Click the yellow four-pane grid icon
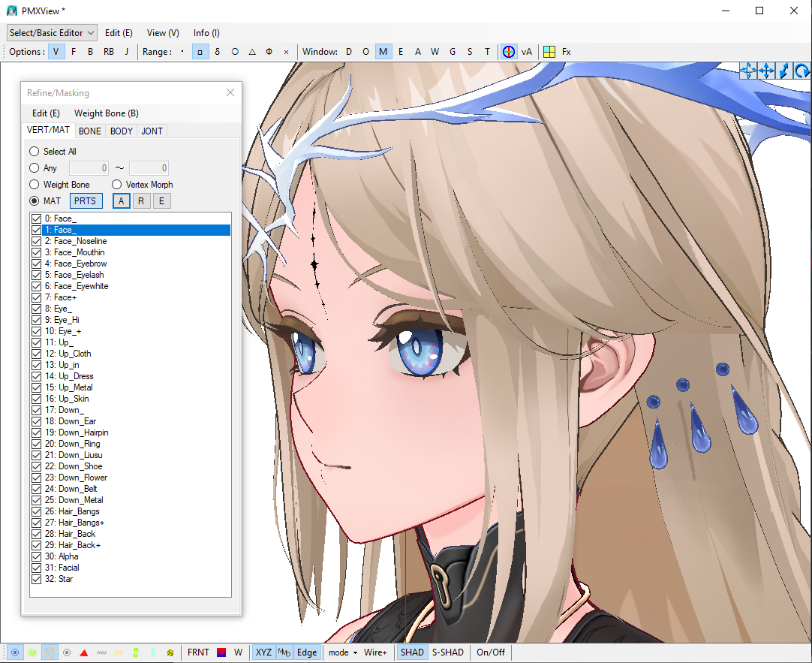The image size is (812, 663). point(549,52)
